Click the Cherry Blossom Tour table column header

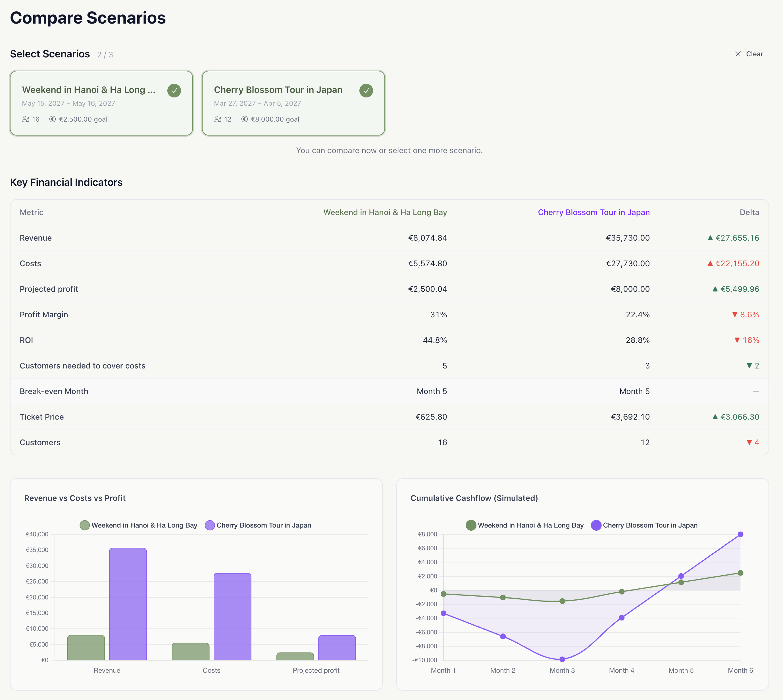(594, 212)
